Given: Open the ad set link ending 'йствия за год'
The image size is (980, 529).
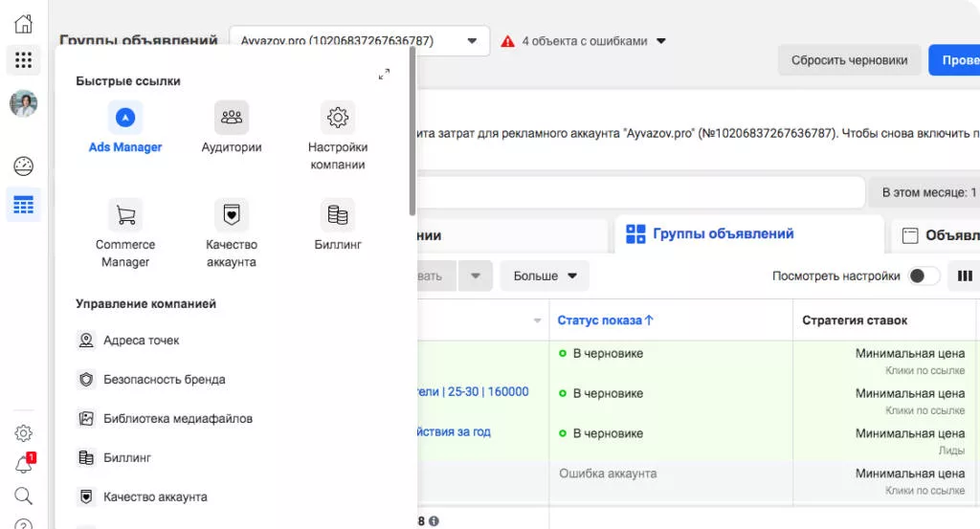Looking at the screenshot, I should [x=455, y=431].
